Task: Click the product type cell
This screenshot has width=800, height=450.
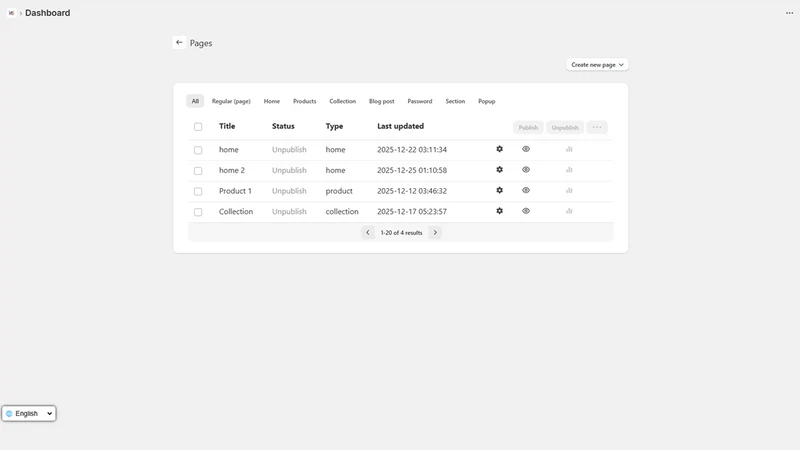Action: pos(339,191)
